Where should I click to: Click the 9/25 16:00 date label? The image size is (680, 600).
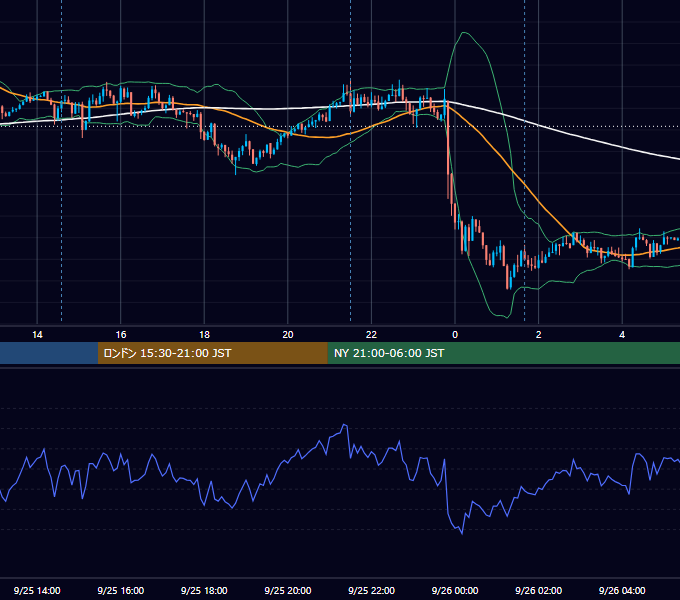(121, 590)
